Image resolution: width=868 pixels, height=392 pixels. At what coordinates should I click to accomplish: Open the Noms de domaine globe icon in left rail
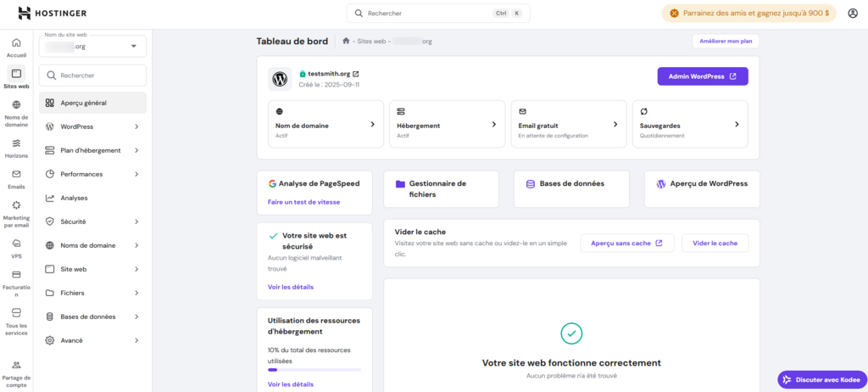[x=16, y=105]
